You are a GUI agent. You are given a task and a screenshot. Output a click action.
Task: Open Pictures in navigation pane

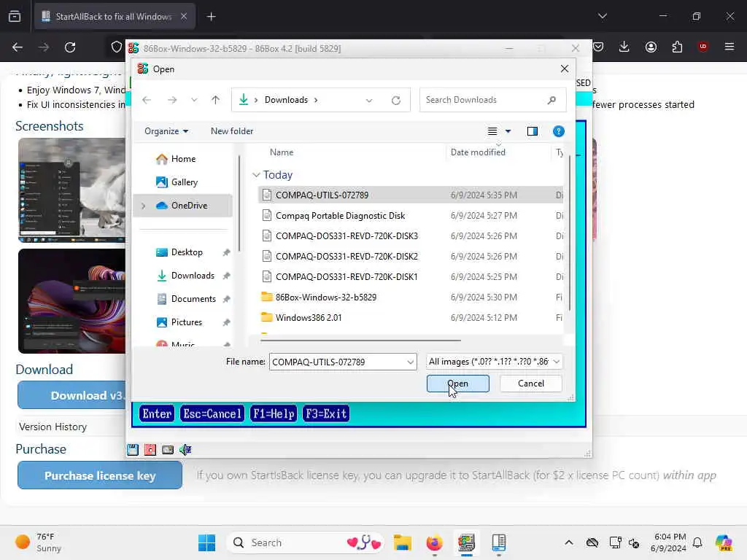coord(179,322)
